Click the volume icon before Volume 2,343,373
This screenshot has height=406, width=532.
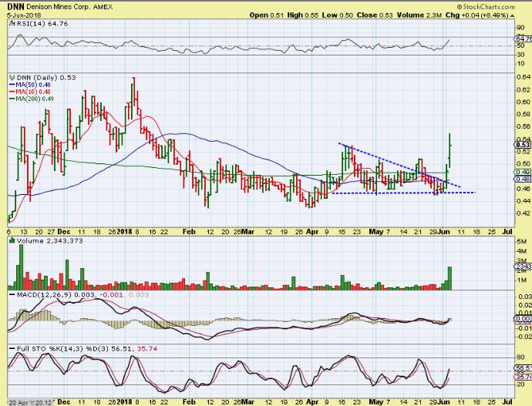(12, 240)
